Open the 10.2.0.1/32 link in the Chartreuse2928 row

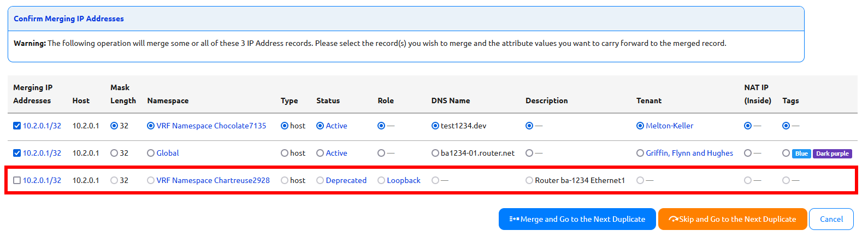click(42, 180)
